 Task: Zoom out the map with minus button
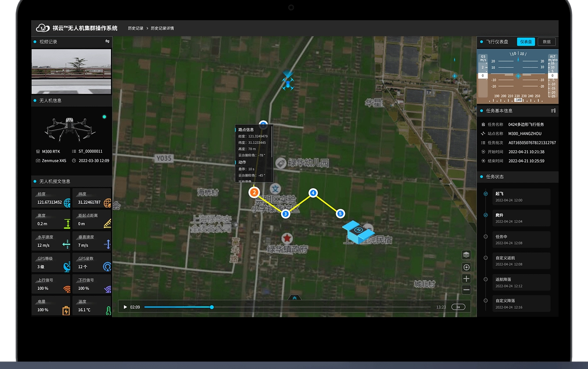click(466, 289)
